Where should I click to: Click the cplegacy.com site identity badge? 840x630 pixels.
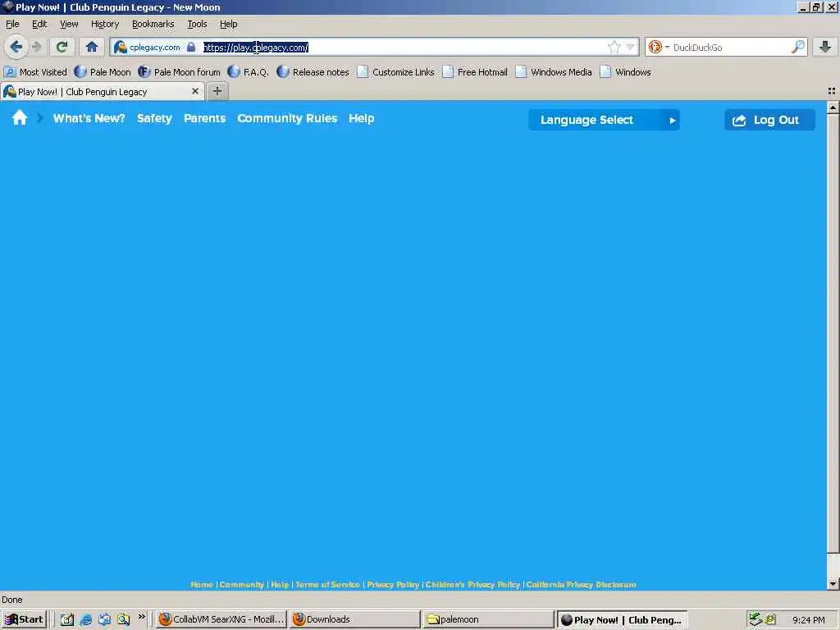(148, 47)
